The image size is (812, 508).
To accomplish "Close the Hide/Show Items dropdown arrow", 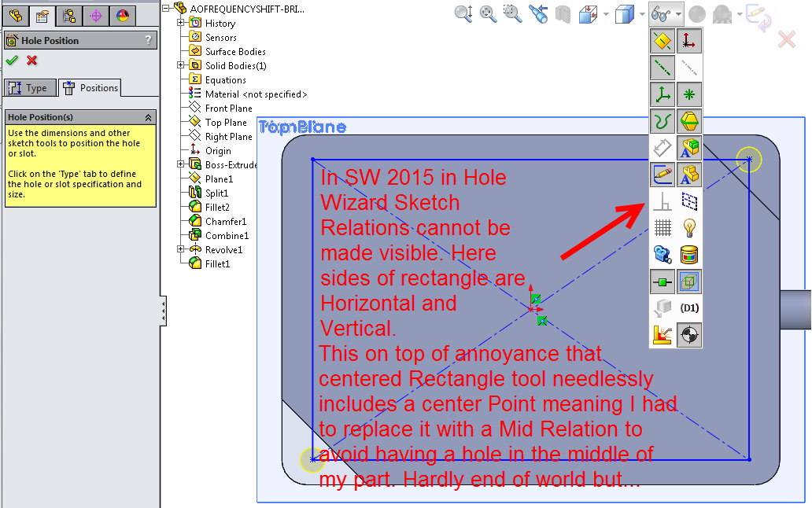I will [x=678, y=14].
